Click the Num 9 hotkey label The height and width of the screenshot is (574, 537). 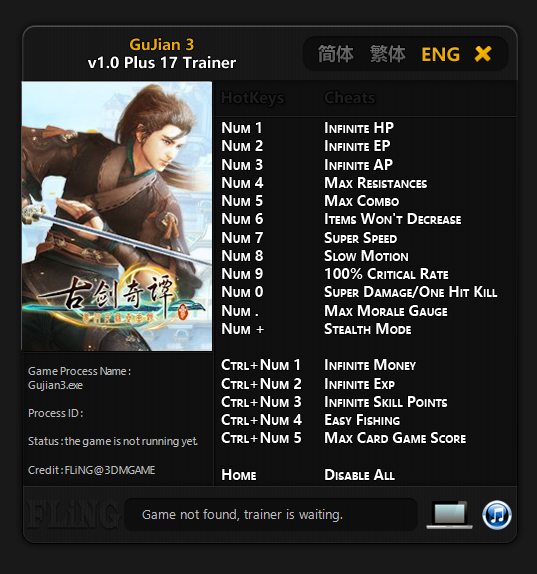[x=242, y=274]
